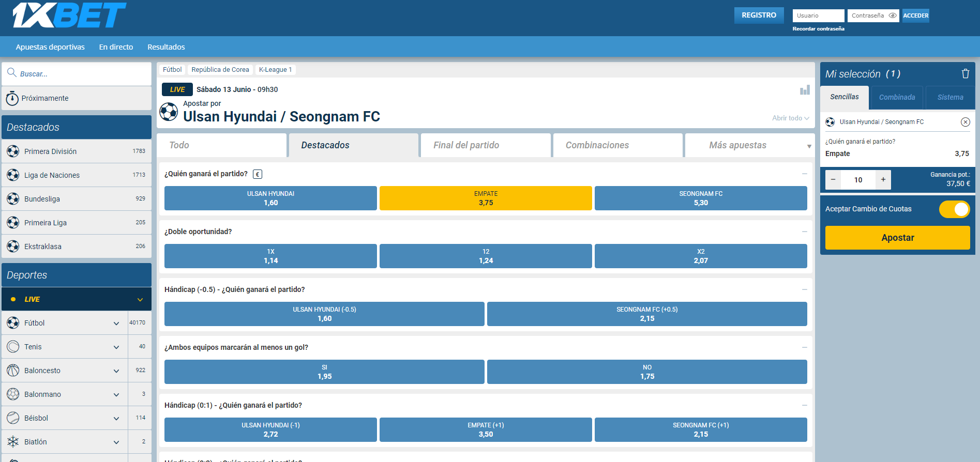Screen dimensions: 980x462
Task: Collapse the ¿Quién ganará el partido? market
Action: tap(805, 174)
